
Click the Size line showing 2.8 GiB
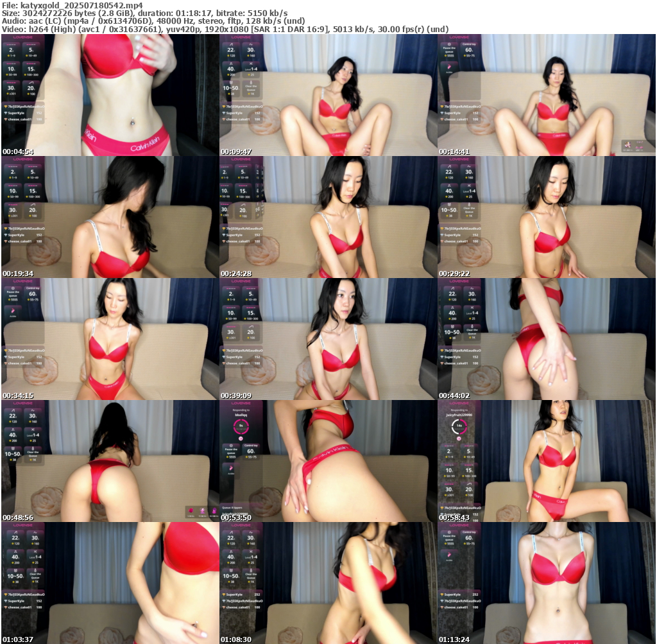coord(144,13)
